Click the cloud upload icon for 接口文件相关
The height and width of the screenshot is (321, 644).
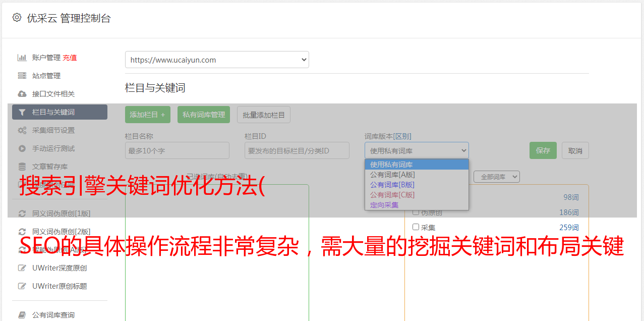[x=22, y=94]
